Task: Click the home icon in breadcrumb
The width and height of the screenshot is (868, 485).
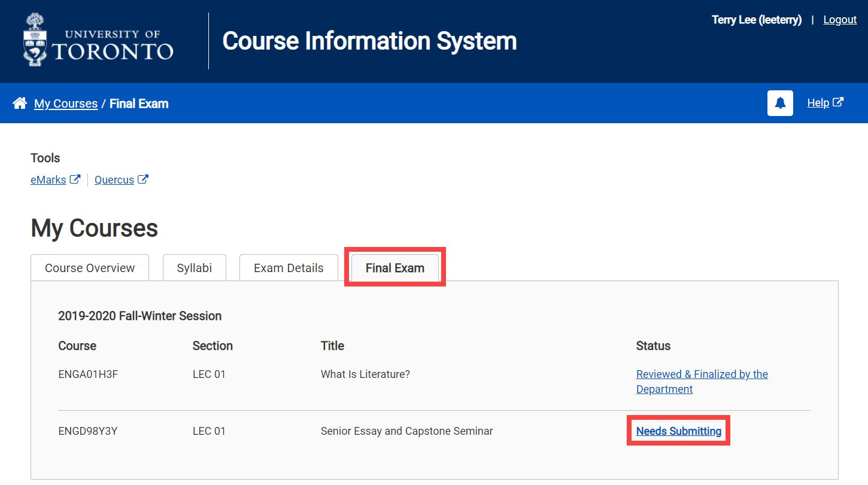Action: click(20, 103)
